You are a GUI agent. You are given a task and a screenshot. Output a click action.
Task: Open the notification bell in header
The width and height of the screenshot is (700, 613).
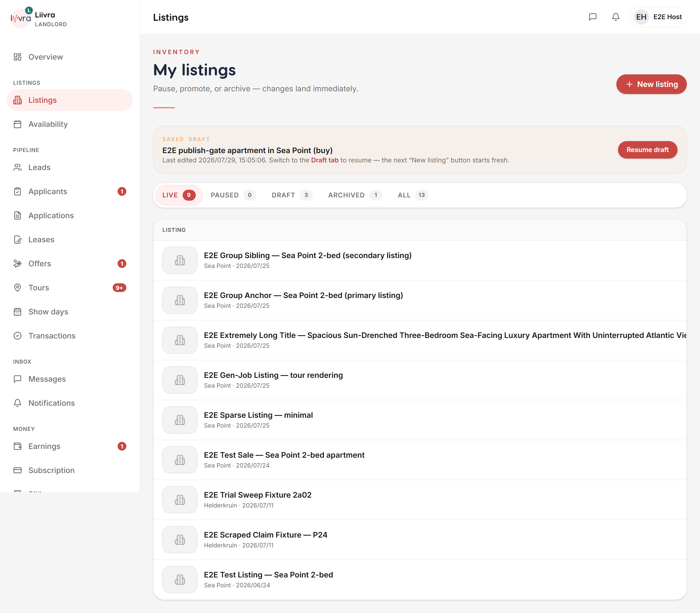click(x=616, y=17)
